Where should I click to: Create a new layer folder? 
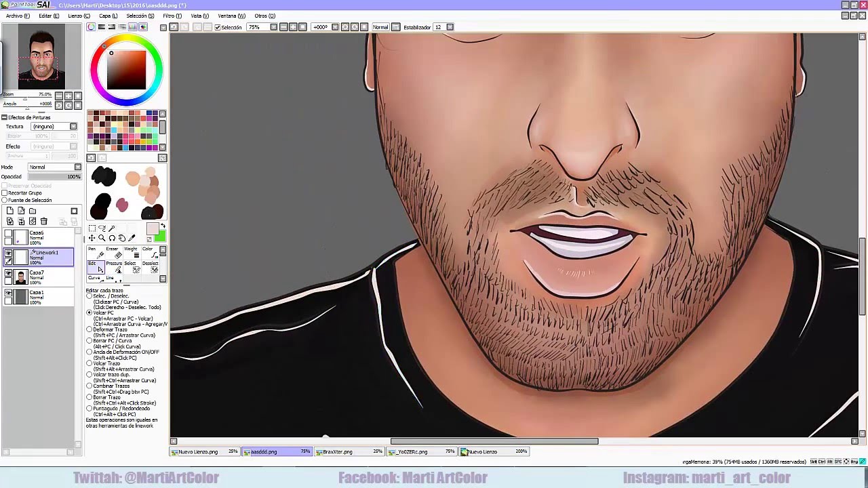33,211
